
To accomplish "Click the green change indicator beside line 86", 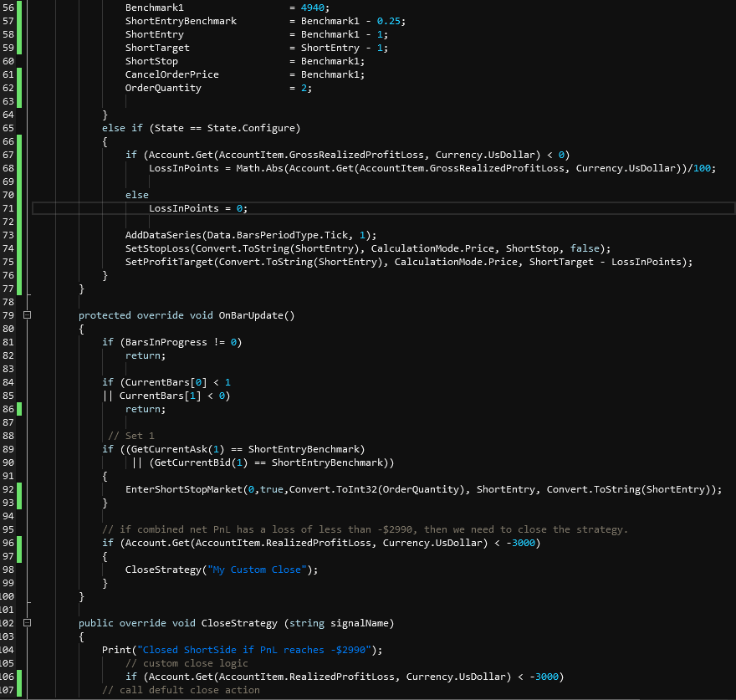I will point(18,409).
